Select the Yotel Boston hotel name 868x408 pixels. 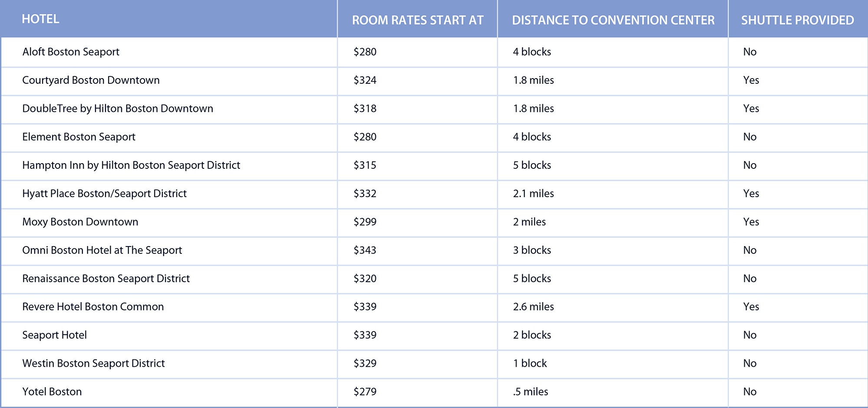coord(52,392)
